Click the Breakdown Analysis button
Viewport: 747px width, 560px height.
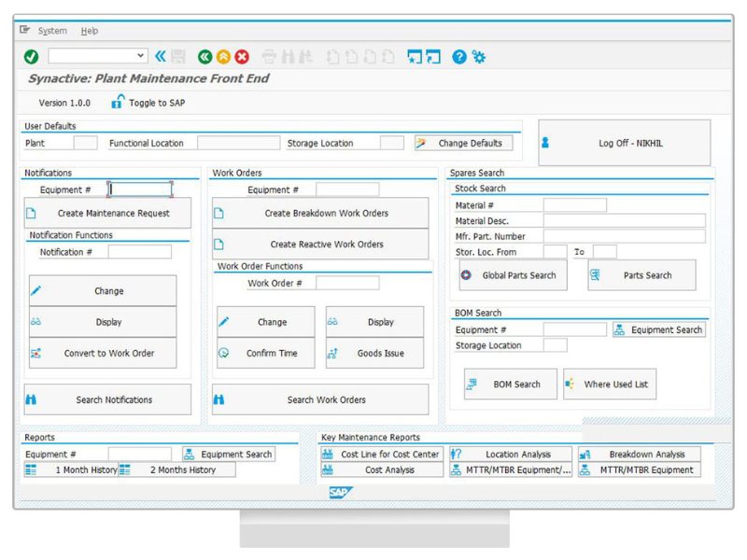point(640,454)
